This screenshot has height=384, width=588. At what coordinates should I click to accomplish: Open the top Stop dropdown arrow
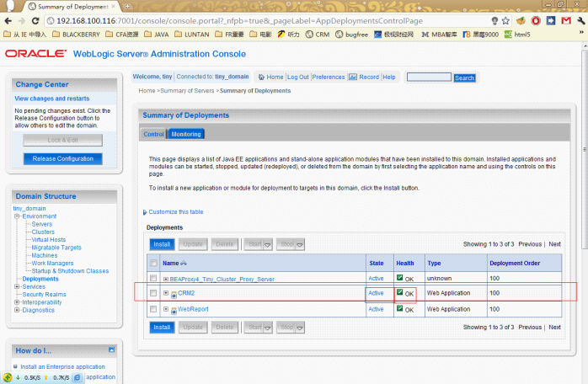[300, 244]
